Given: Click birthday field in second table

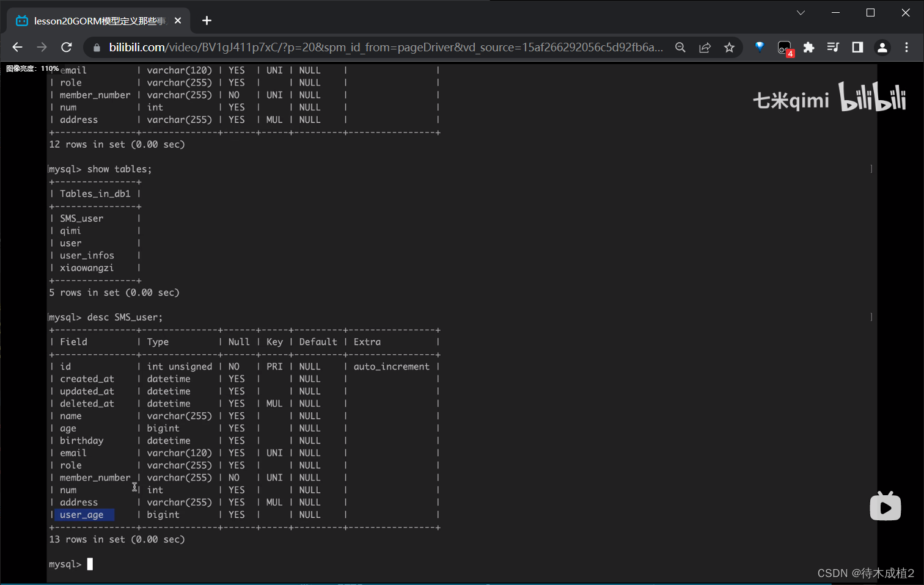Looking at the screenshot, I should [x=81, y=440].
